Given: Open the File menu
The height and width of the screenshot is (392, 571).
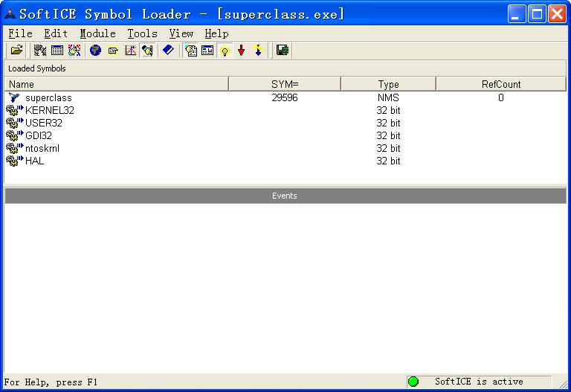Looking at the screenshot, I should point(20,33).
